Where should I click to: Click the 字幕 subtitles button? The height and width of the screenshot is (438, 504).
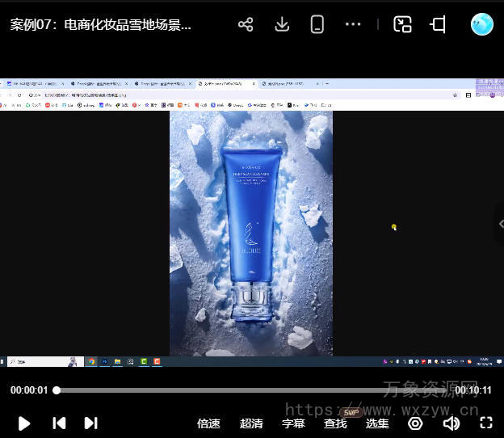[293, 423]
